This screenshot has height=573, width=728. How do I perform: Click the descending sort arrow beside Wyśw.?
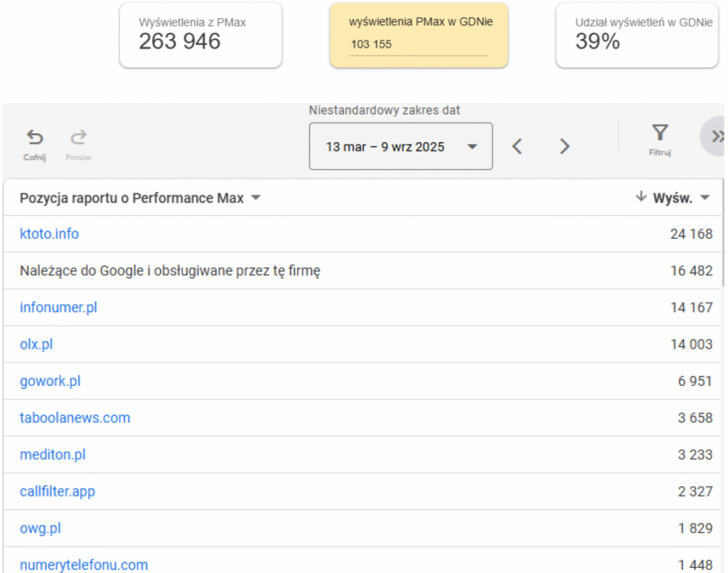(641, 198)
